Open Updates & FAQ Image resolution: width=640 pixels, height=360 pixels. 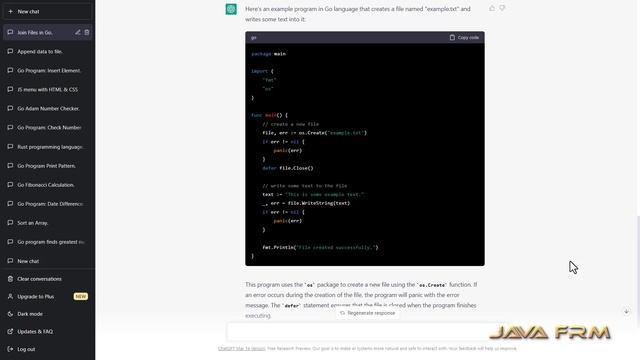pos(47,331)
